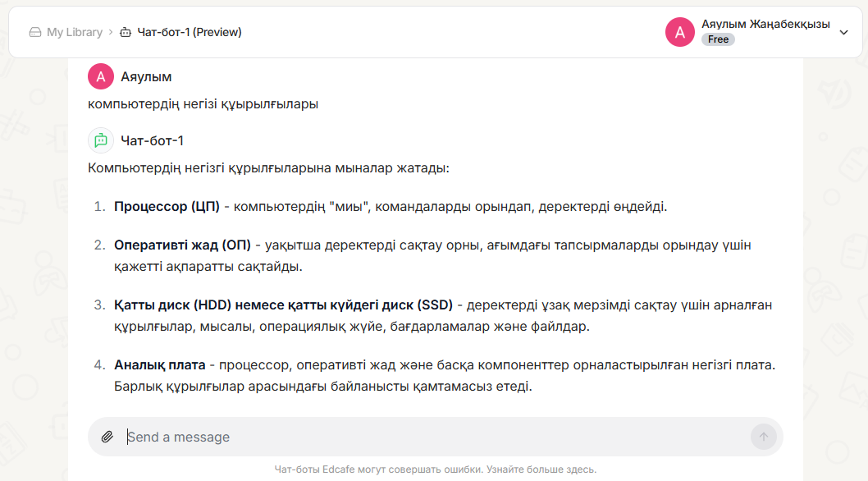868x481 pixels.
Task: Open account menu via chevron arrow
Action: click(x=843, y=32)
